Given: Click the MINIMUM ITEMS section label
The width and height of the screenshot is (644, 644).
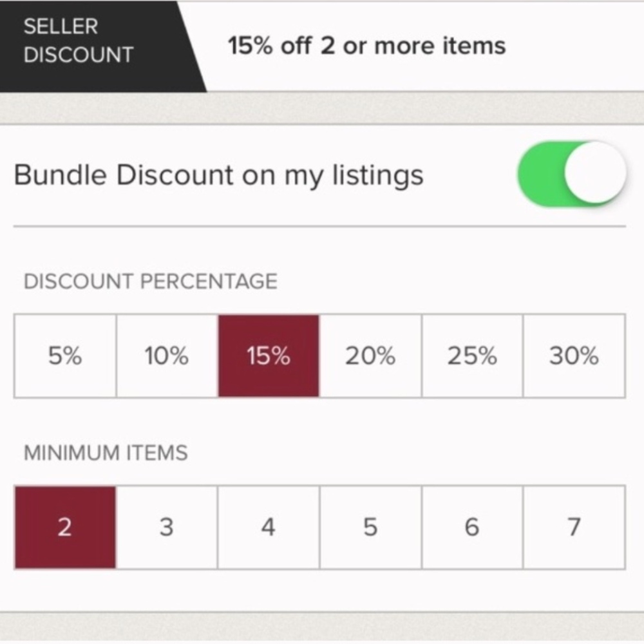Looking at the screenshot, I should [x=106, y=453].
